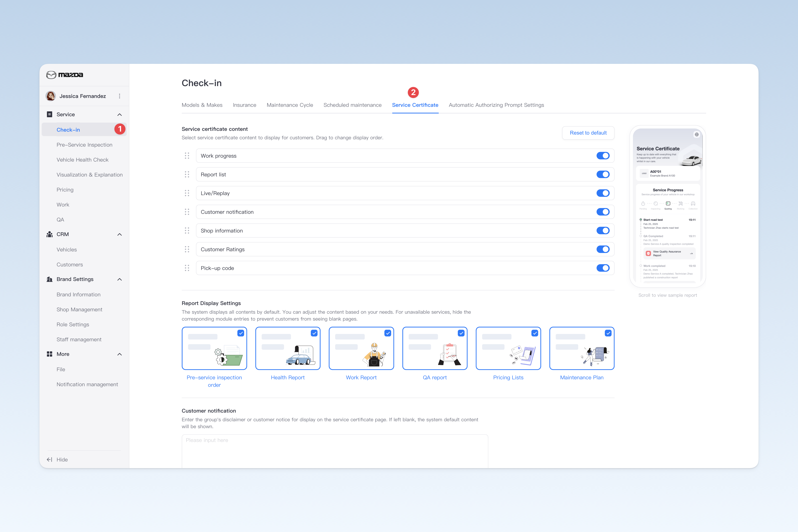798x532 pixels.
Task: Collapse the Brand Settings chevron
Action: [x=119, y=279]
